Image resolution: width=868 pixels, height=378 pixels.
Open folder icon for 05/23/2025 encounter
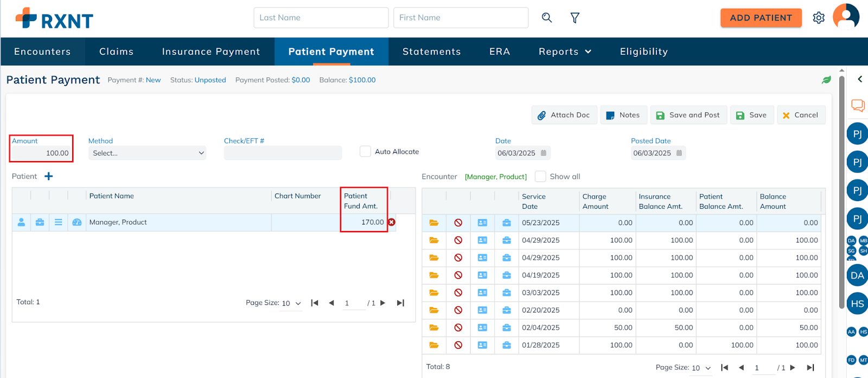point(434,223)
